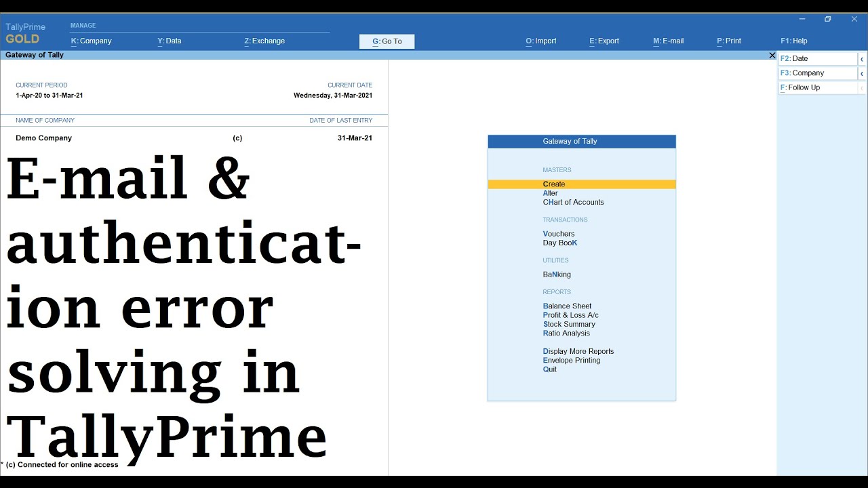This screenshot has height=488, width=868.
Task: Close the TallyPrime window
Action: (x=854, y=19)
